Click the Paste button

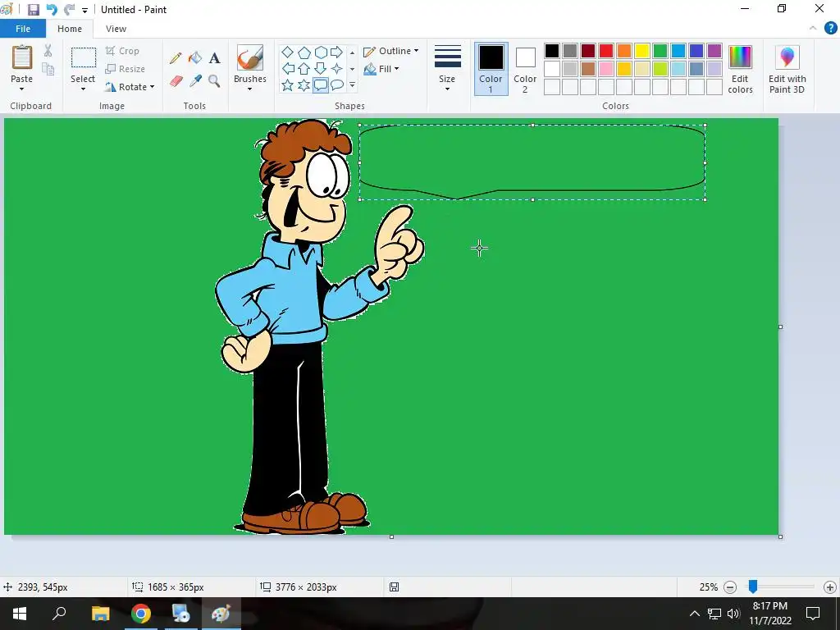click(x=21, y=64)
